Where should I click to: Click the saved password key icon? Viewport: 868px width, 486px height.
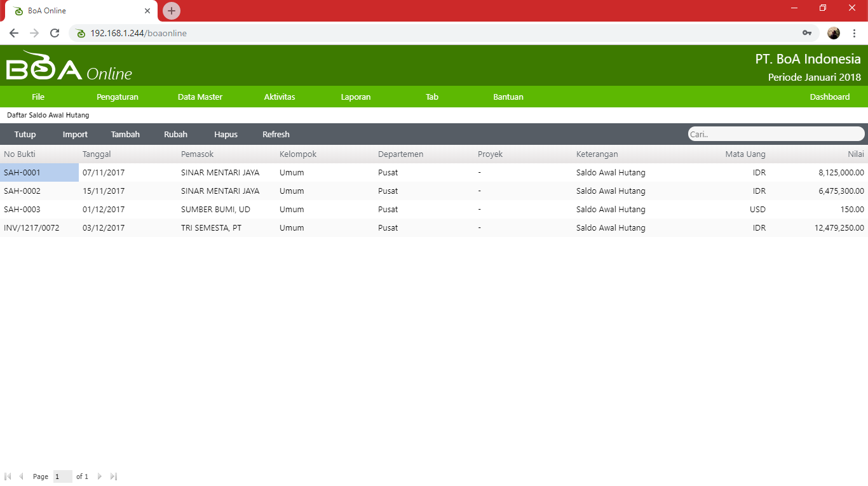tap(807, 33)
